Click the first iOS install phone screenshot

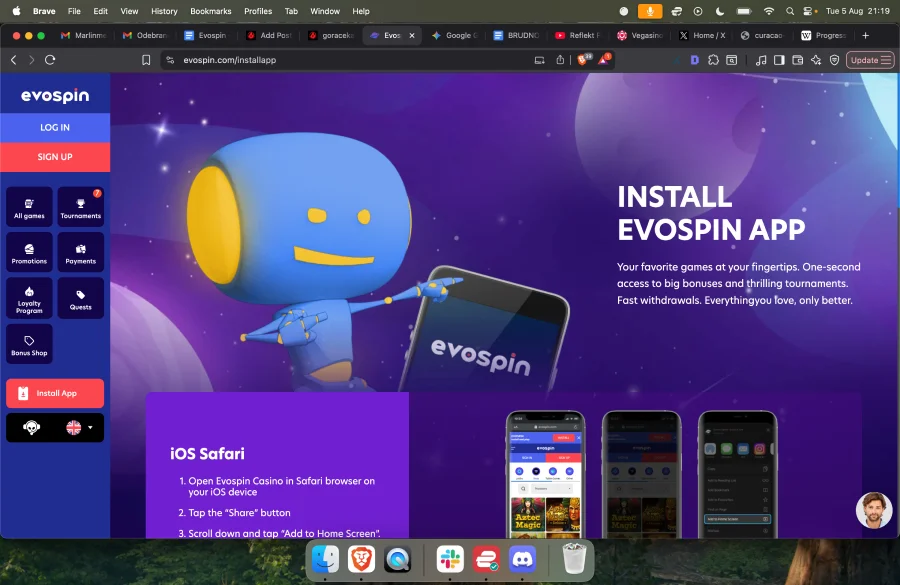click(x=545, y=475)
